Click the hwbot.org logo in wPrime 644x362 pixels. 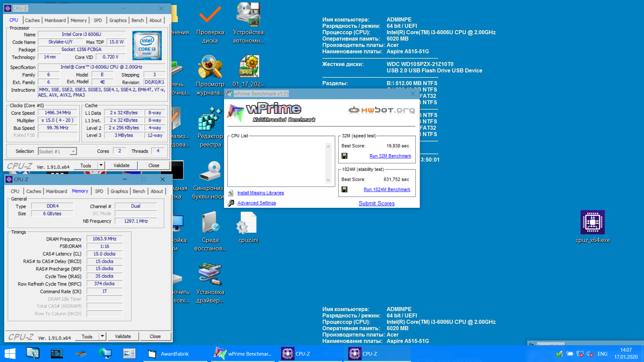coord(381,110)
